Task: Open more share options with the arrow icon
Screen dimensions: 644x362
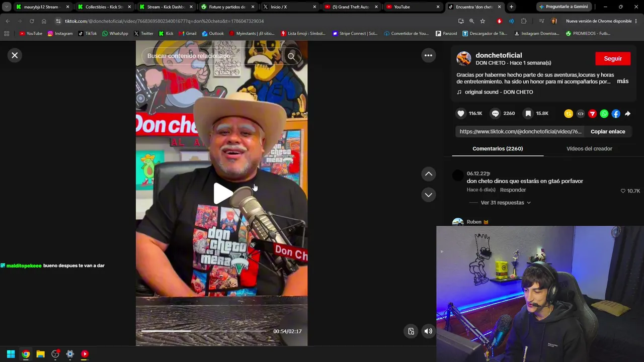Action: [627, 114]
